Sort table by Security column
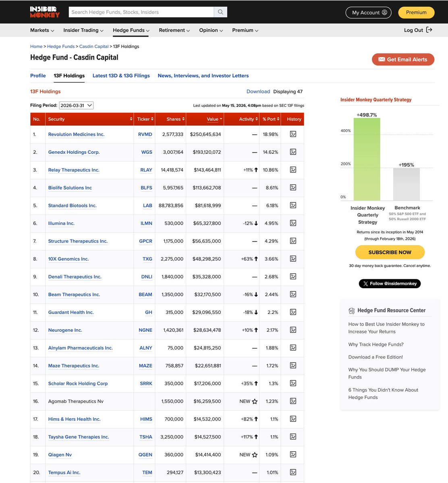Viewport: 448px width, 483px height. (89, 119)
